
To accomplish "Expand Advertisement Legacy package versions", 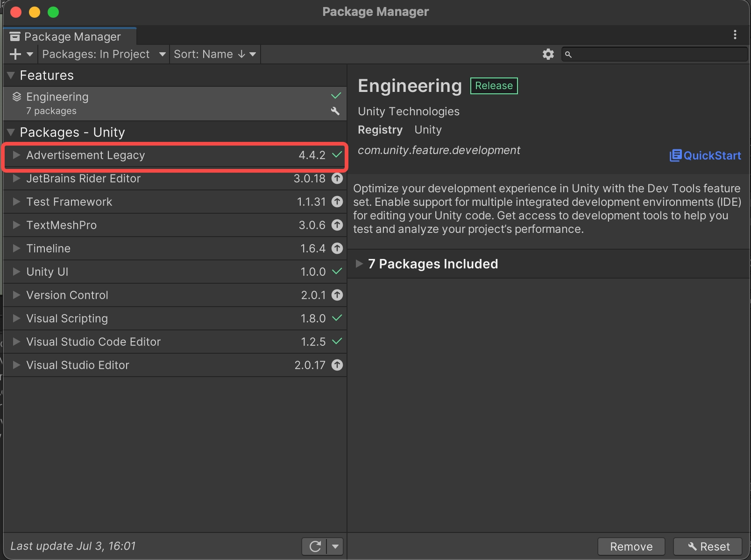I will click(16, 155).
